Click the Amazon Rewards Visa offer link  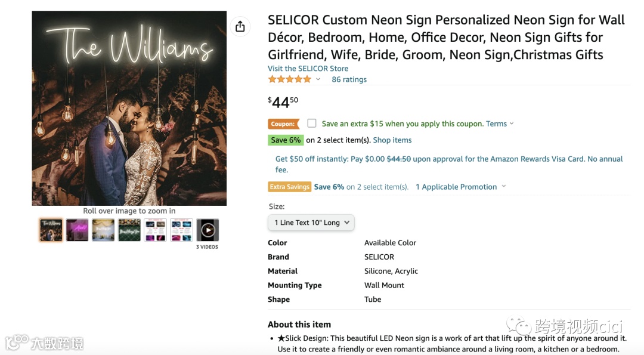(448, 159)
